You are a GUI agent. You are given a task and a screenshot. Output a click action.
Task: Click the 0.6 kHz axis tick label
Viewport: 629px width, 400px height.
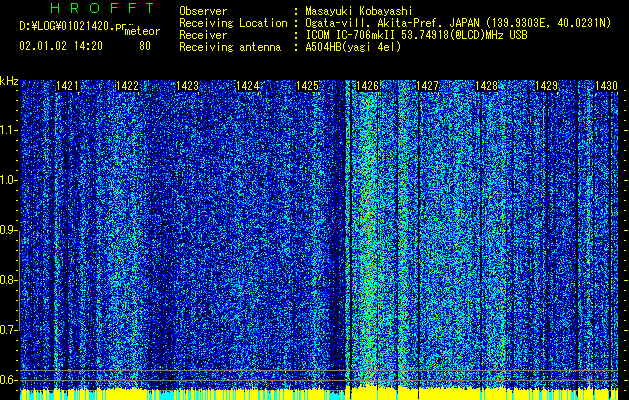pyautogui.click(x=9, y=380)
